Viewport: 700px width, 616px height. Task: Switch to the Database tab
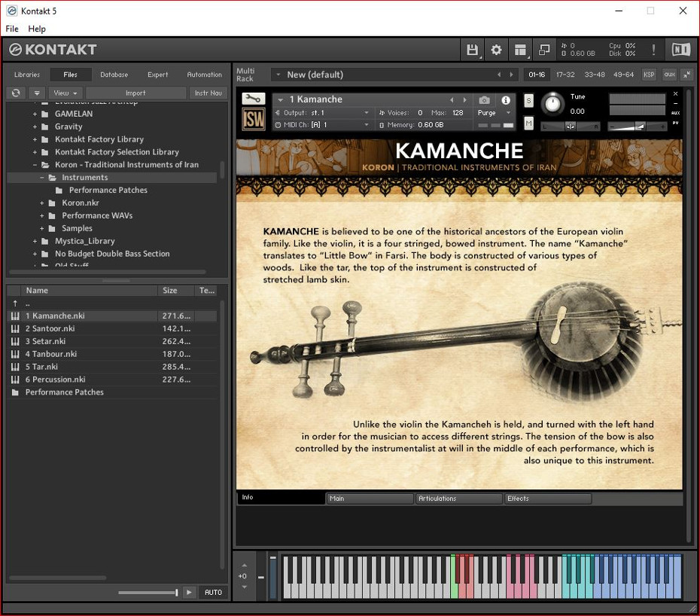(114, 75)
